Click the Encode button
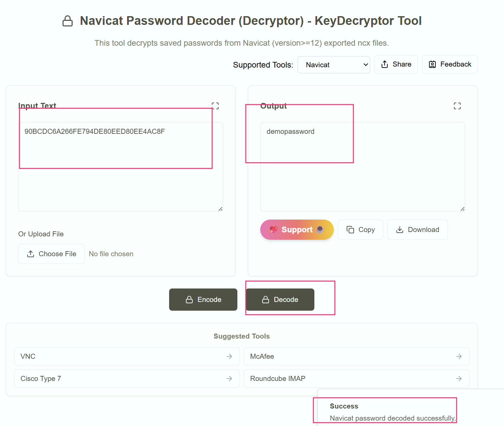Image resolution: width=504 pixels, height=426 pixels. click(x=203, y=300)
